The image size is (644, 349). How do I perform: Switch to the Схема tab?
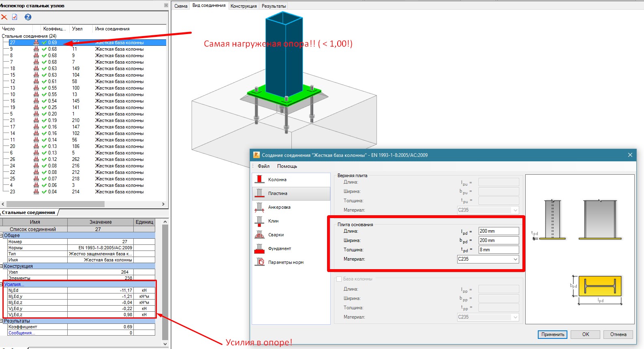pos(181,6)
